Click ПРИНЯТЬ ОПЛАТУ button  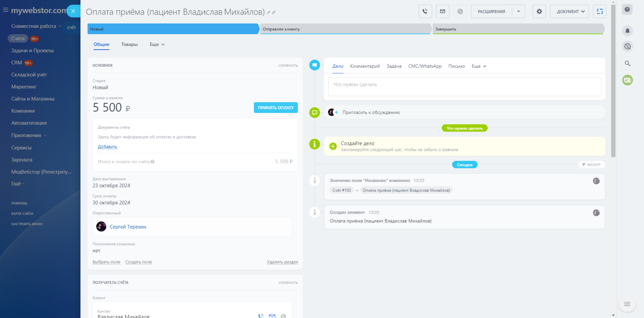pyautogui.click(x=276, y=107)
